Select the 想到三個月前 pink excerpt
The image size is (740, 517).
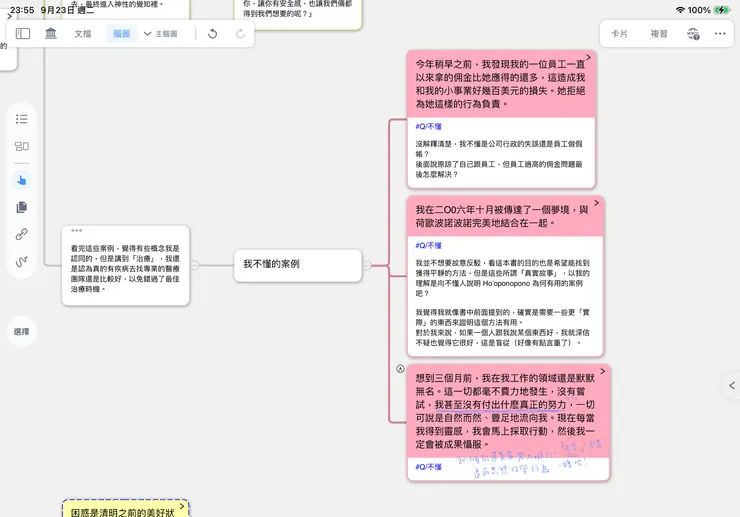pos(508,411)
